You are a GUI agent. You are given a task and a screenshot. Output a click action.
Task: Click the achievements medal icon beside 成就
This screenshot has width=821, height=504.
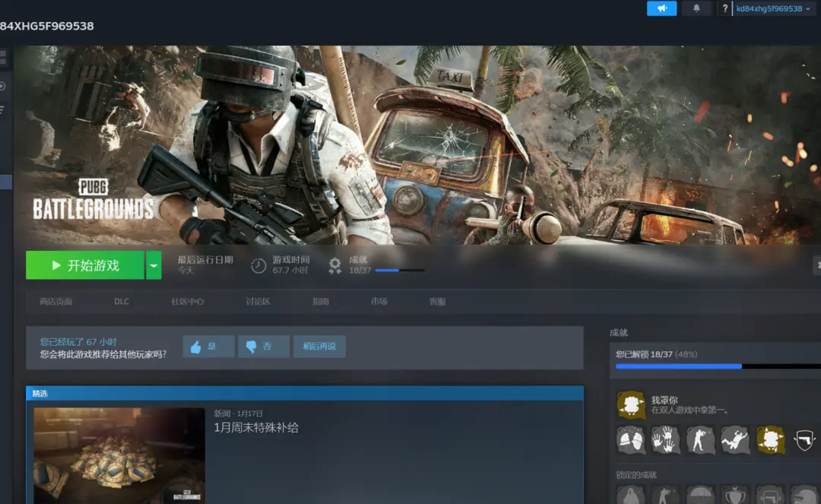[x=334, y=265]
